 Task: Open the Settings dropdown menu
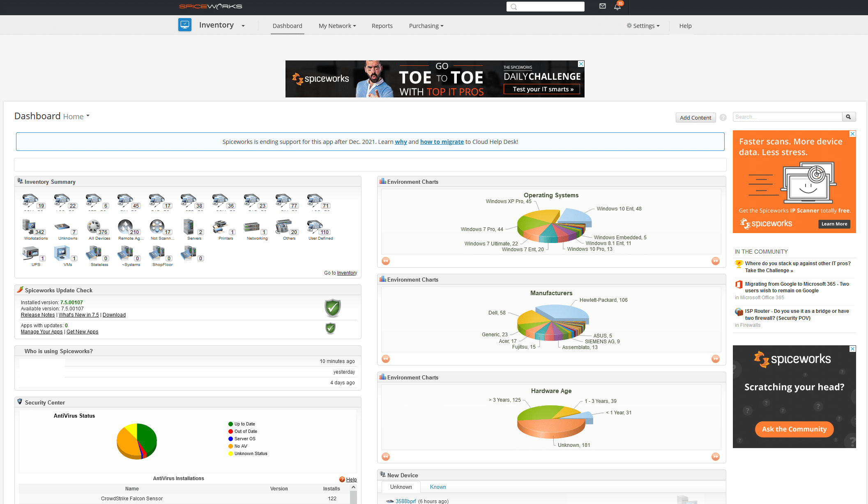(643, 26)
